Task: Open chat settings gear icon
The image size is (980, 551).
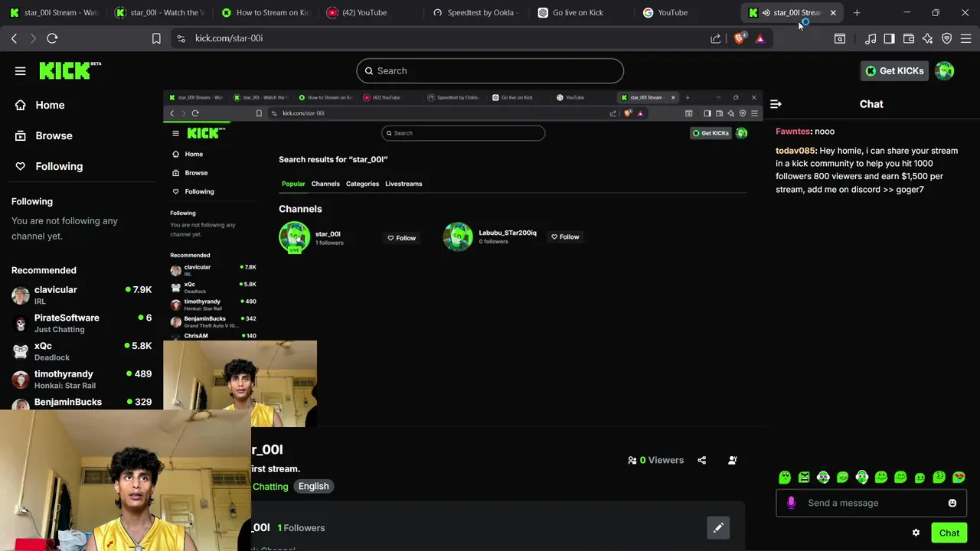Action: pos(916,533)
